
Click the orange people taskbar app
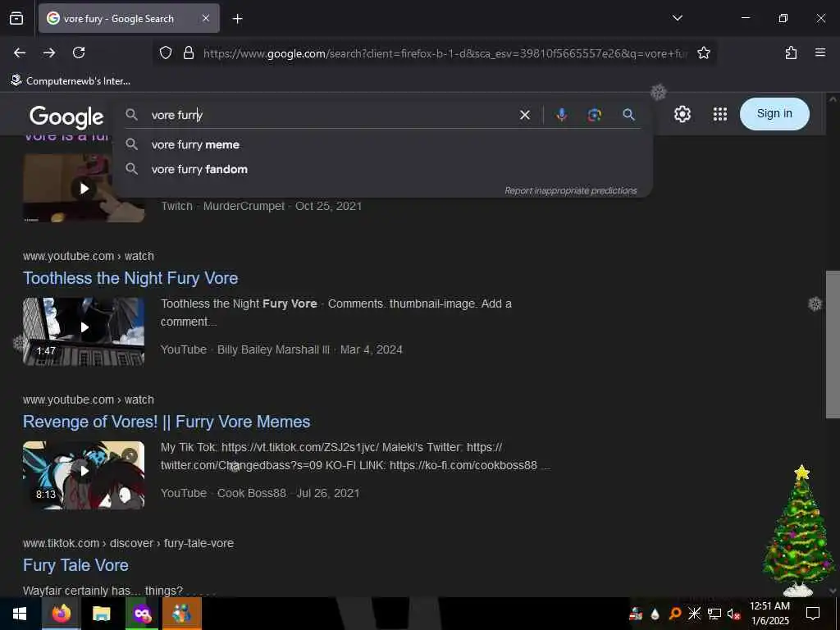(x=182, y=614)
